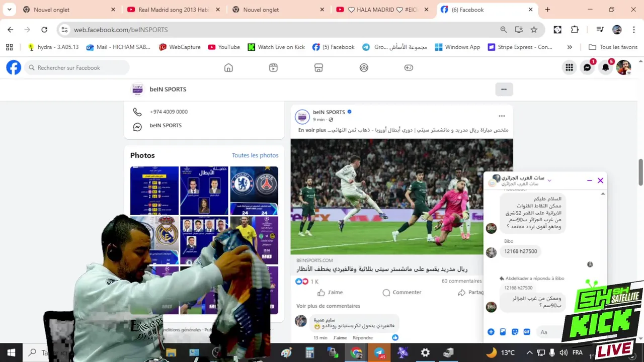Click the Rechercher sur Facebook search field
The width and height of the screenshot is (644, 362).
77,67
